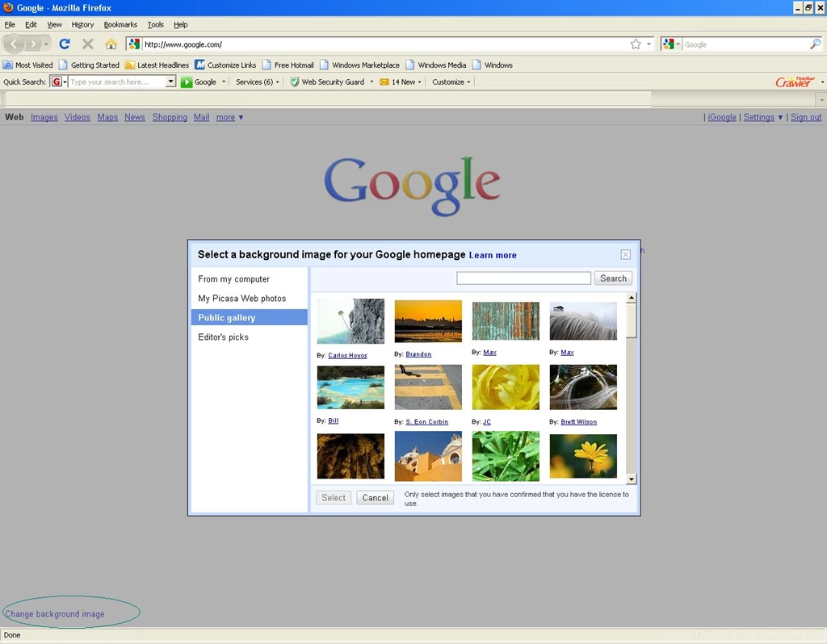This screenshot has height=644, width=827.
Task: Cancel the background image dialog
Action: [x=375, y=497]
